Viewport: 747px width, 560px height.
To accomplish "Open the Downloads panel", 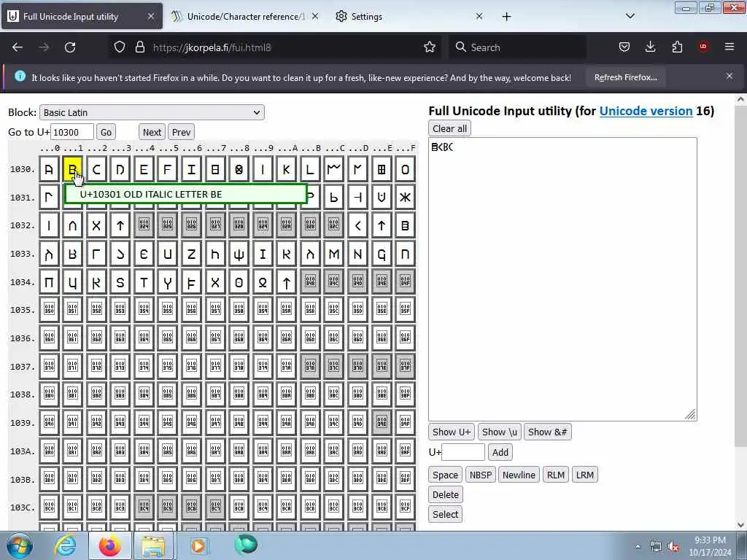I will [x=650, y=47].
